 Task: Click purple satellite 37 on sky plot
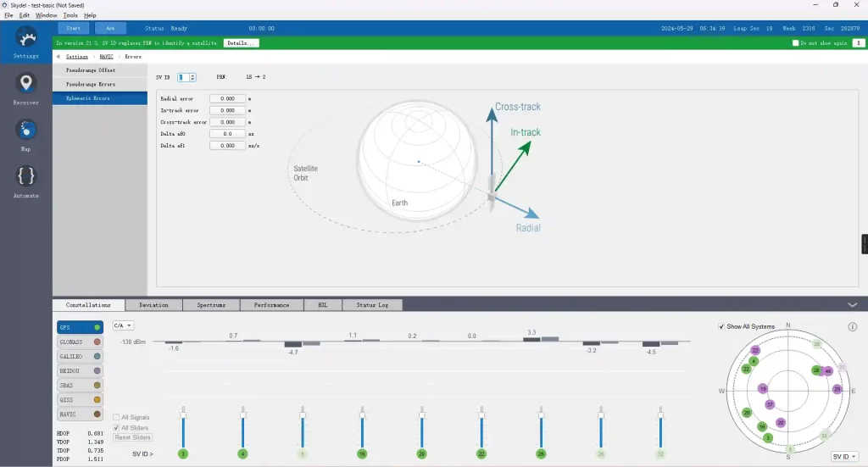click(x=770, y=404)
